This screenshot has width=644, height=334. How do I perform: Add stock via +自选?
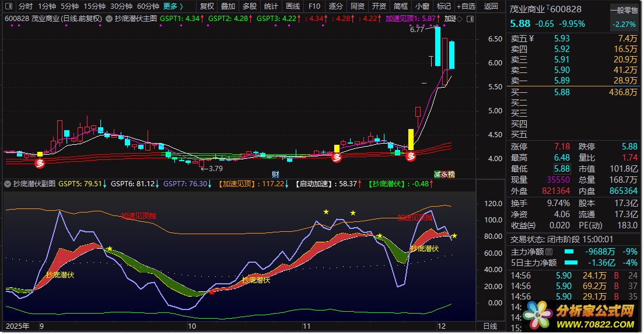click(x=466, y=6)
